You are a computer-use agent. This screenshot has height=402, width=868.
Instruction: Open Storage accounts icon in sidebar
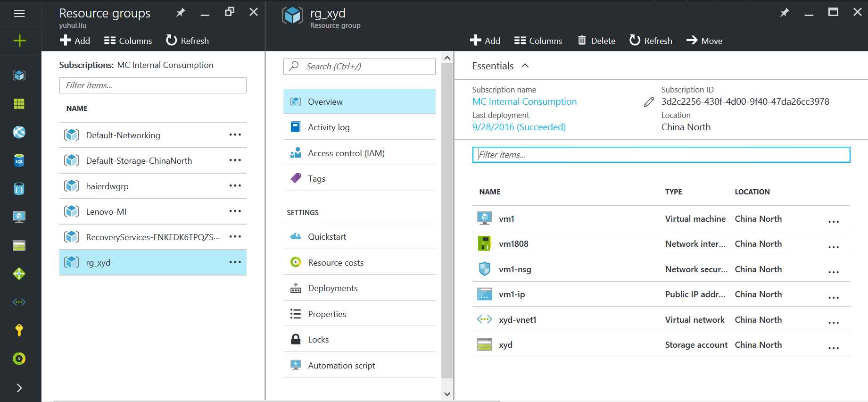coord(19,245)
